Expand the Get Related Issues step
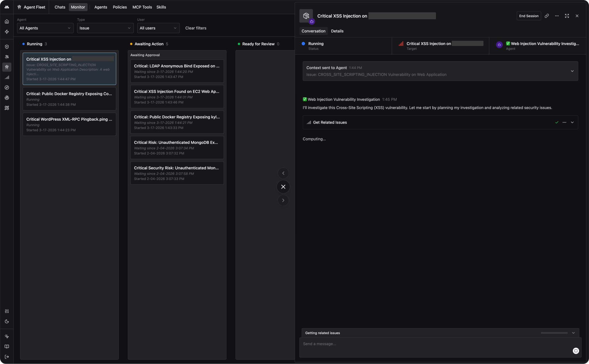 [x=572, y=122]
